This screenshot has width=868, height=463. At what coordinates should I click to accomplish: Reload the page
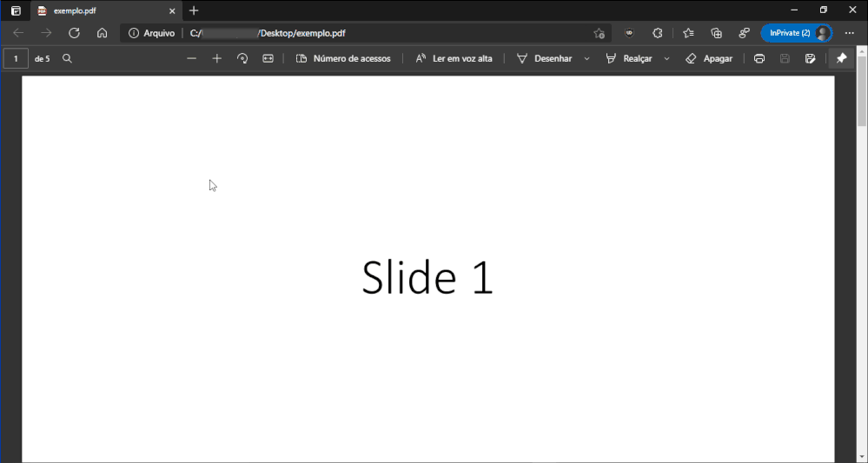tap(74, 33)
